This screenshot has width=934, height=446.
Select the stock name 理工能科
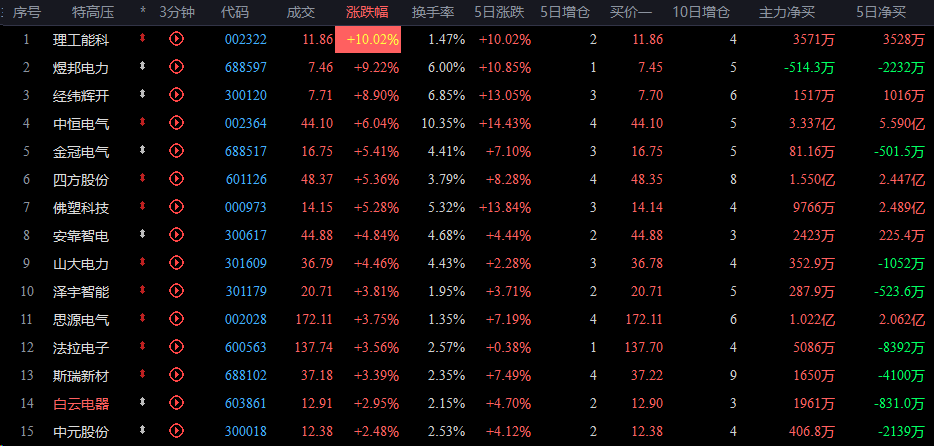pos(80,40)
